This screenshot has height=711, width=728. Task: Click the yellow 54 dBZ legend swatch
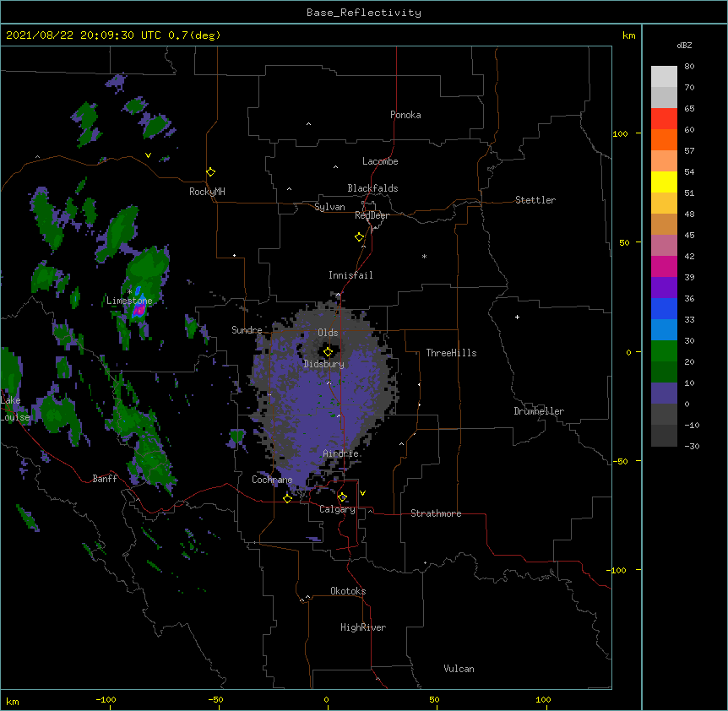click(664, 182)
